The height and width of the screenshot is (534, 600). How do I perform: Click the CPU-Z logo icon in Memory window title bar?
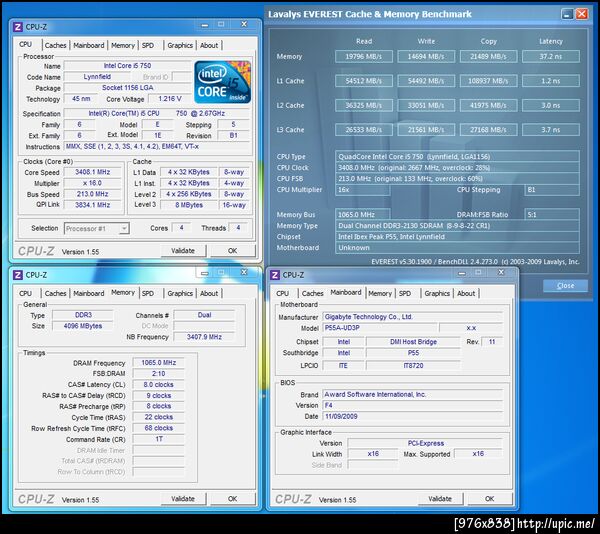18,275
